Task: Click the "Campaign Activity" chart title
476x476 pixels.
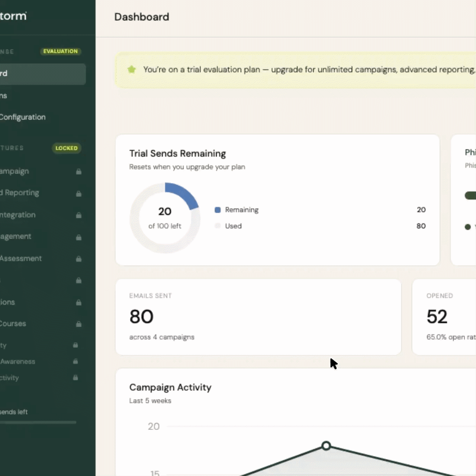Action: [x=170, y=387]
